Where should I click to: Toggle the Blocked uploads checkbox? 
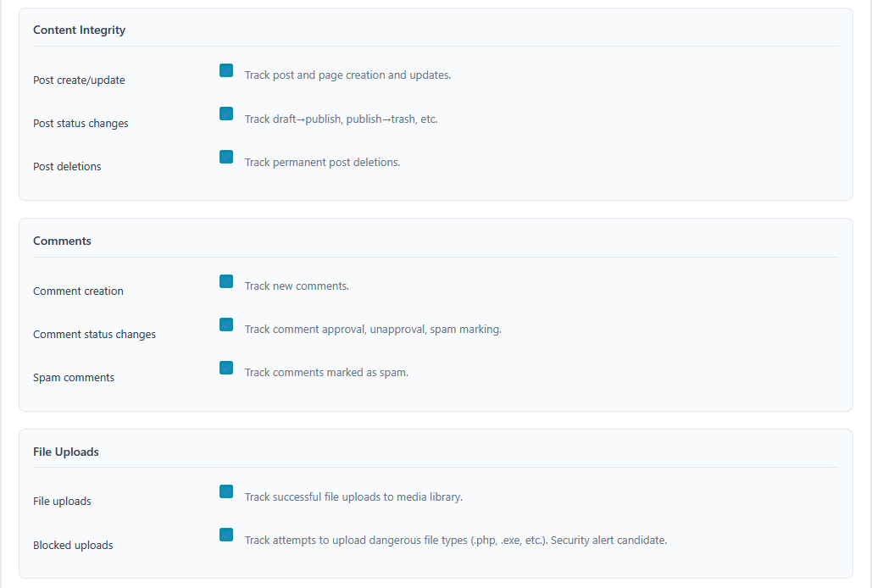coord(226,534)
